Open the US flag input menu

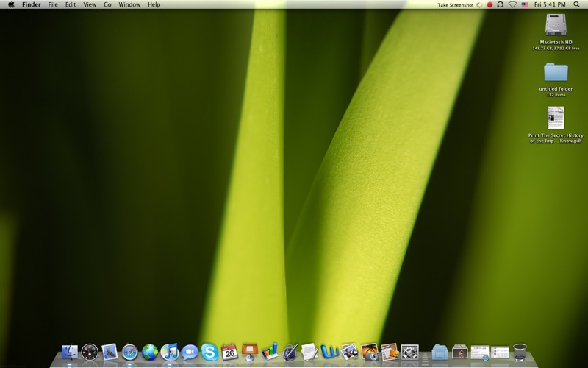[x=525, y=5]
